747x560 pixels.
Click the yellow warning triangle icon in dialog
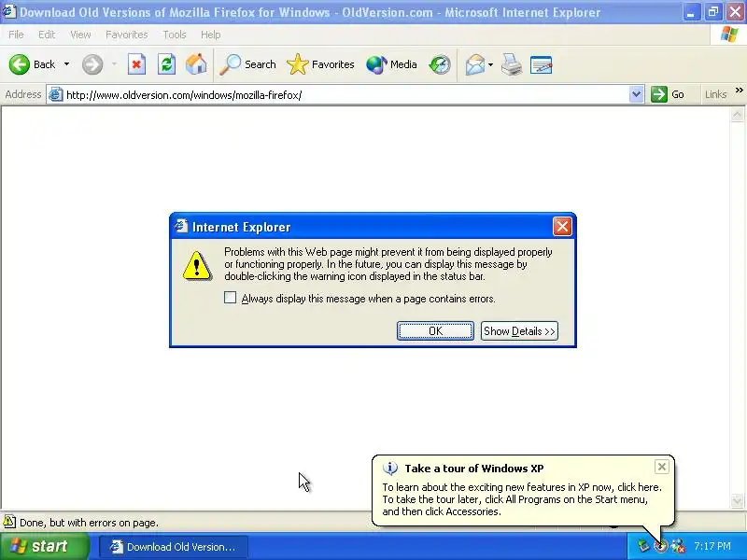coord(197,265)
